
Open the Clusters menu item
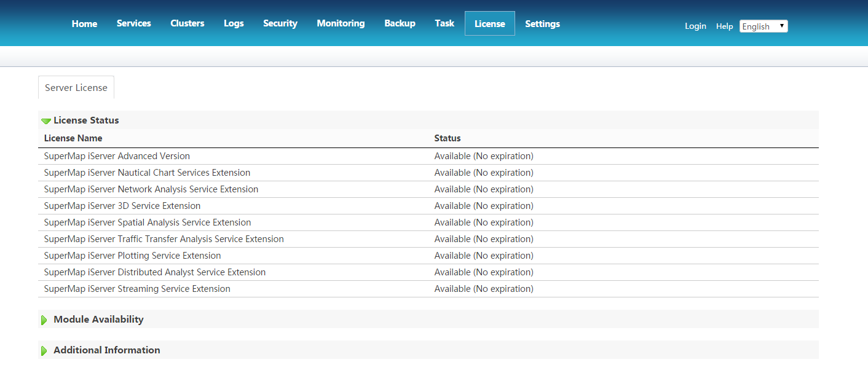pos(187,23)
